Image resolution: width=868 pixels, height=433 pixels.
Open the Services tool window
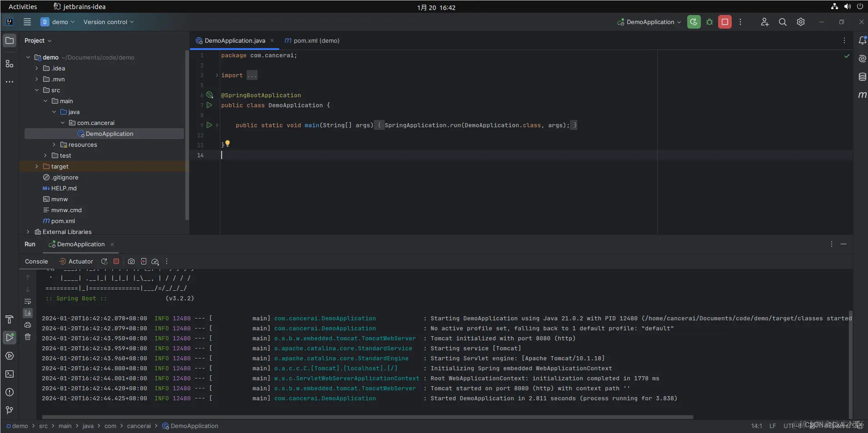point(10,356)
